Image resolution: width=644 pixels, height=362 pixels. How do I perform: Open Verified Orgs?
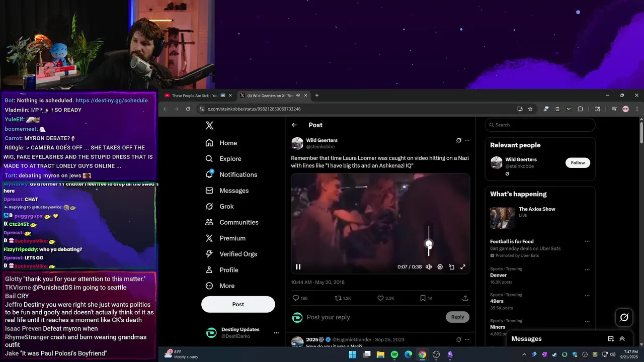point(231,254)
